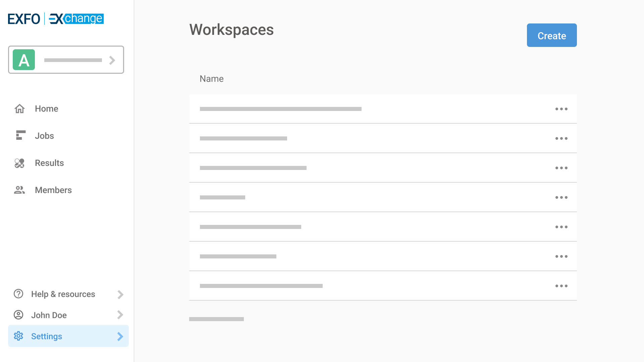Click the green A workspace avatar

coord(24,60)
